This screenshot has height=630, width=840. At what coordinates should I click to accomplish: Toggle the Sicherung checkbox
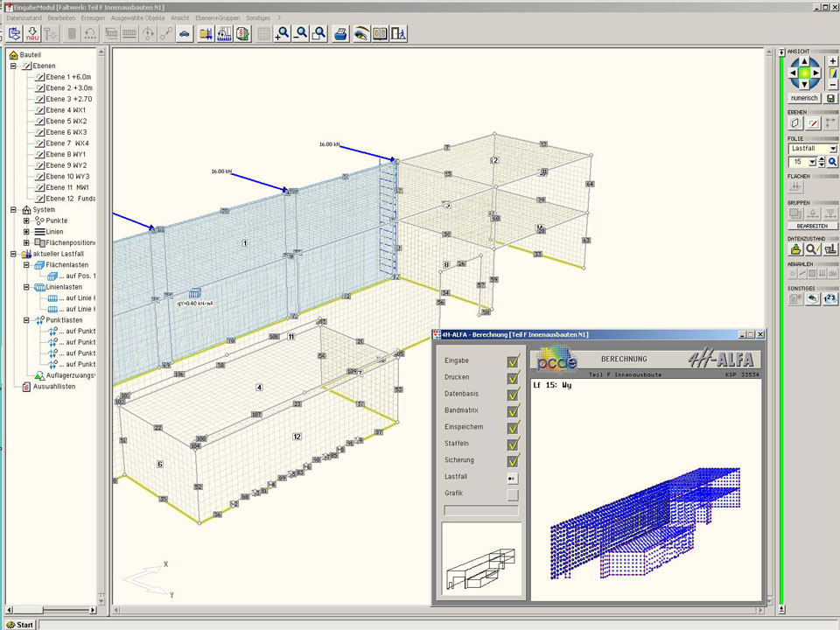(513, 460)
